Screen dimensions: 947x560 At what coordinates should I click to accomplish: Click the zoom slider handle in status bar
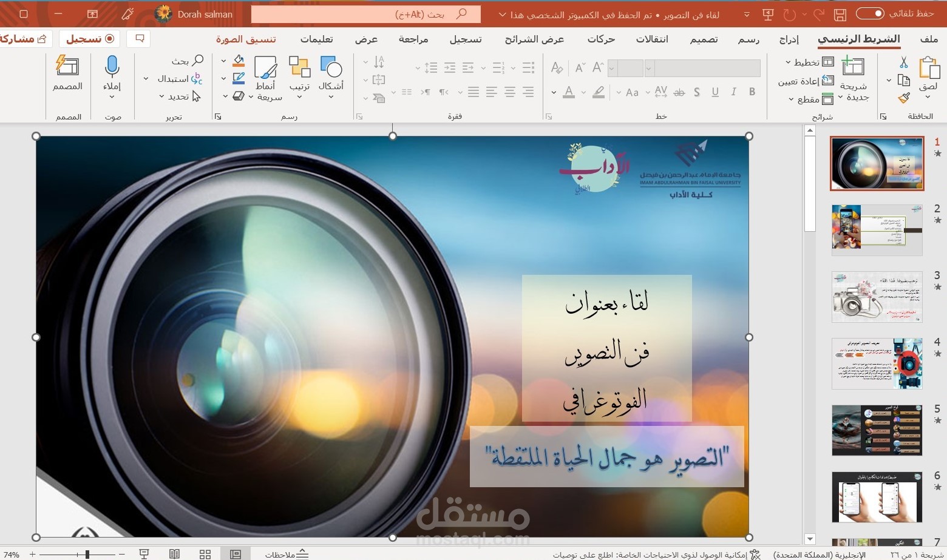[87, 554]
